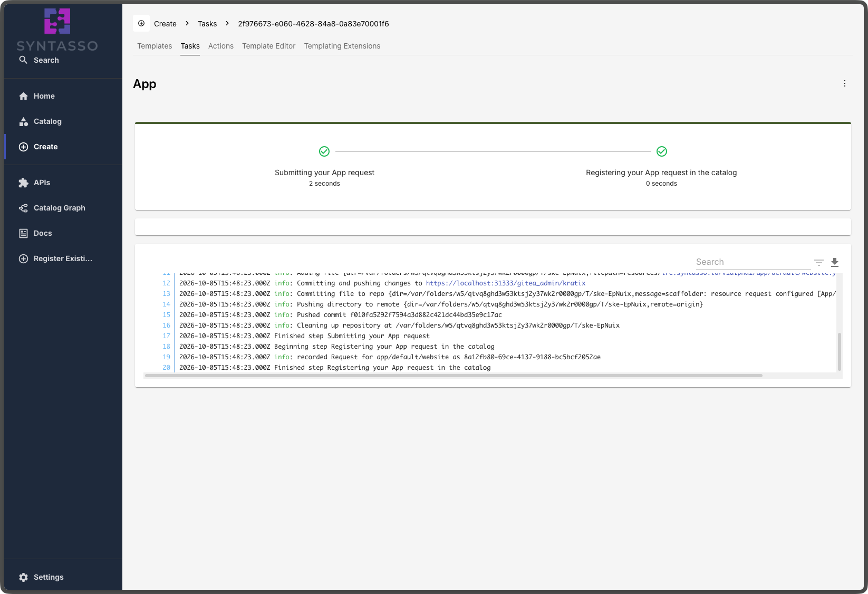
Task: Click the 'Pushing directory to remote' log line
Action: pyautogui.click(x=441, y=304)
